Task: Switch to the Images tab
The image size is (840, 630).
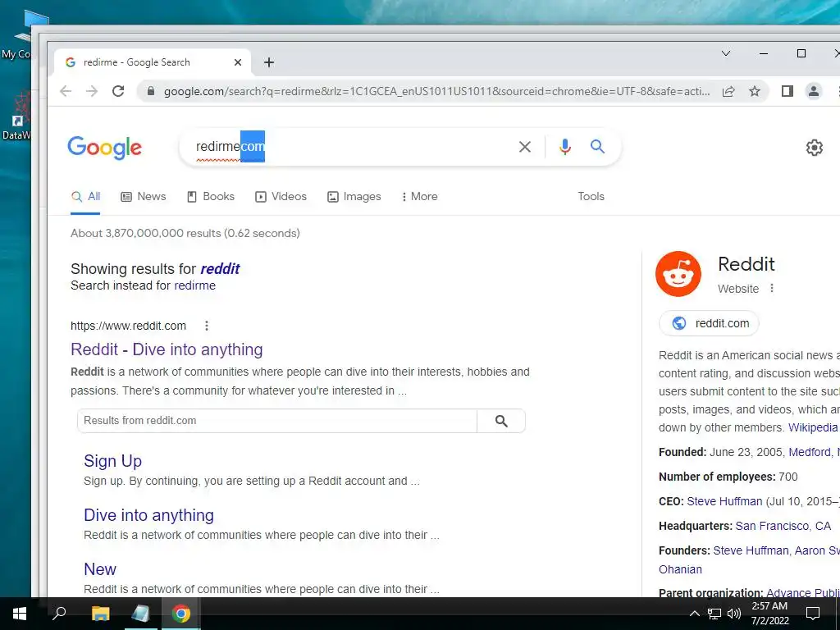Action: [354, 197]
